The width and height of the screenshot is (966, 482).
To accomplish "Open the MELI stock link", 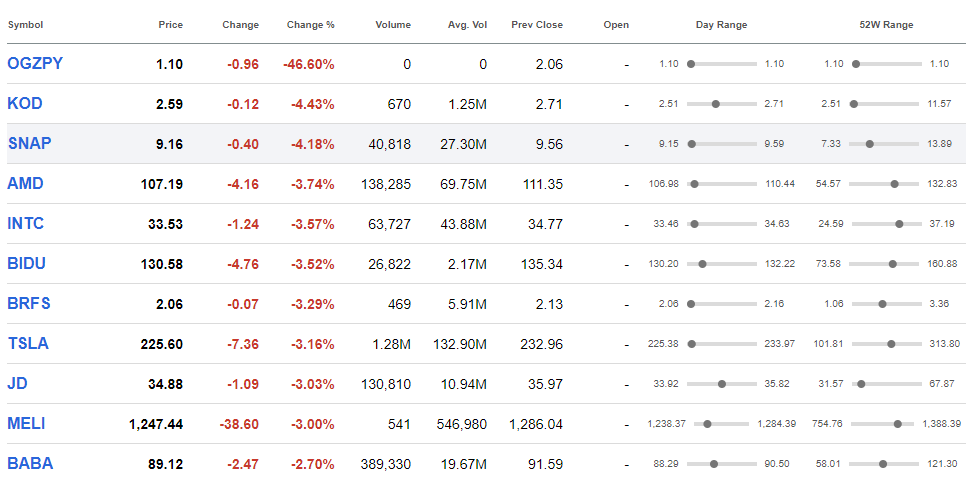I will pos(27,424).
